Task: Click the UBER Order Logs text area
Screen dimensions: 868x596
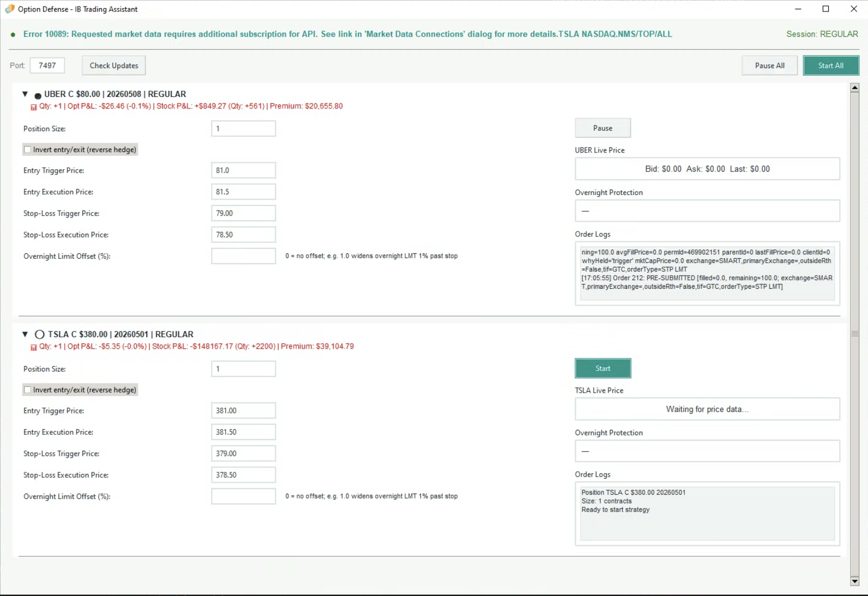Action: pyautogui.click(x=707, y=273)
